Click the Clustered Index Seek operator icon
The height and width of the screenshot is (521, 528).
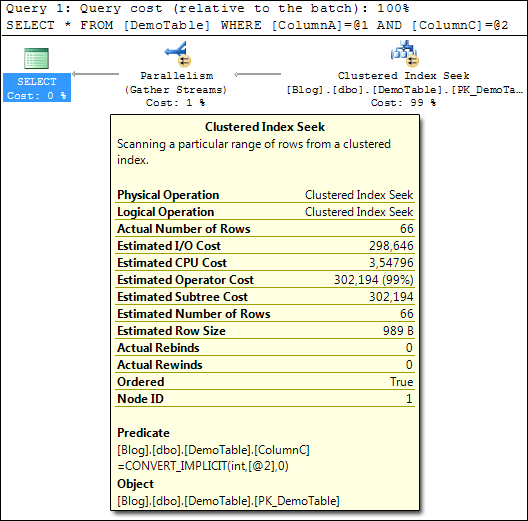tap(404, 54)
